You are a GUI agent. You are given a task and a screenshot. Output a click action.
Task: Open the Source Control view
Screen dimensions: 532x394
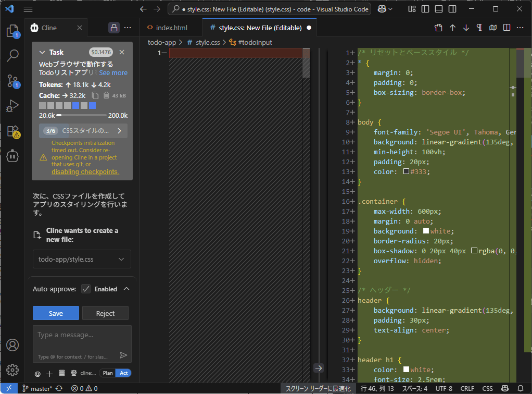(12, 80)
